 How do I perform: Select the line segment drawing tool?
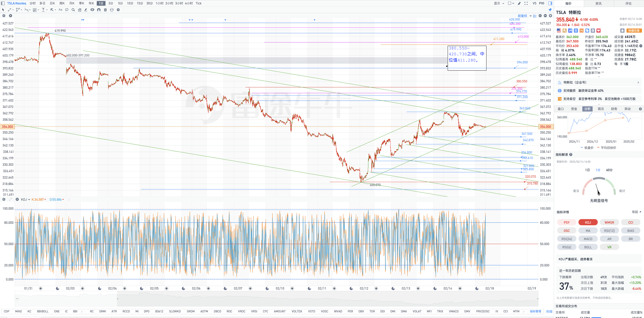[9, 10]
